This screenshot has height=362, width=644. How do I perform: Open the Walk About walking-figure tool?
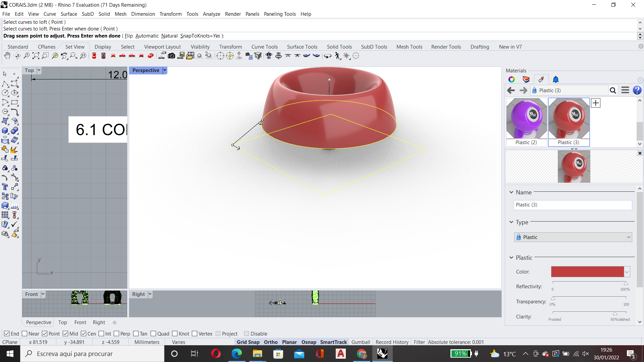click(337, 56)
